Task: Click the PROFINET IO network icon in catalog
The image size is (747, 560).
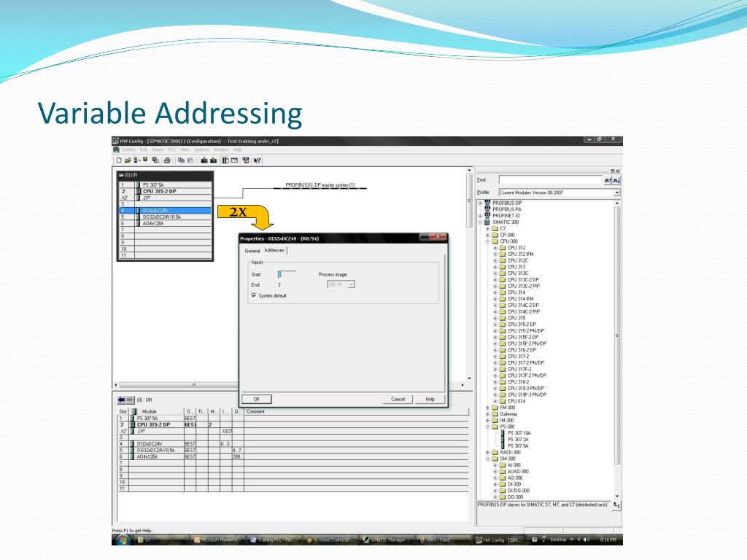Action: click(487, 216)
